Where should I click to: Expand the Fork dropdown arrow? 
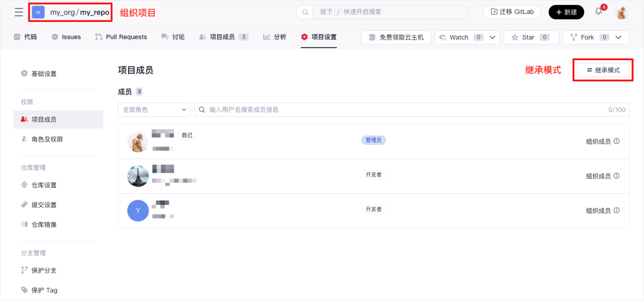coord(619,37)
